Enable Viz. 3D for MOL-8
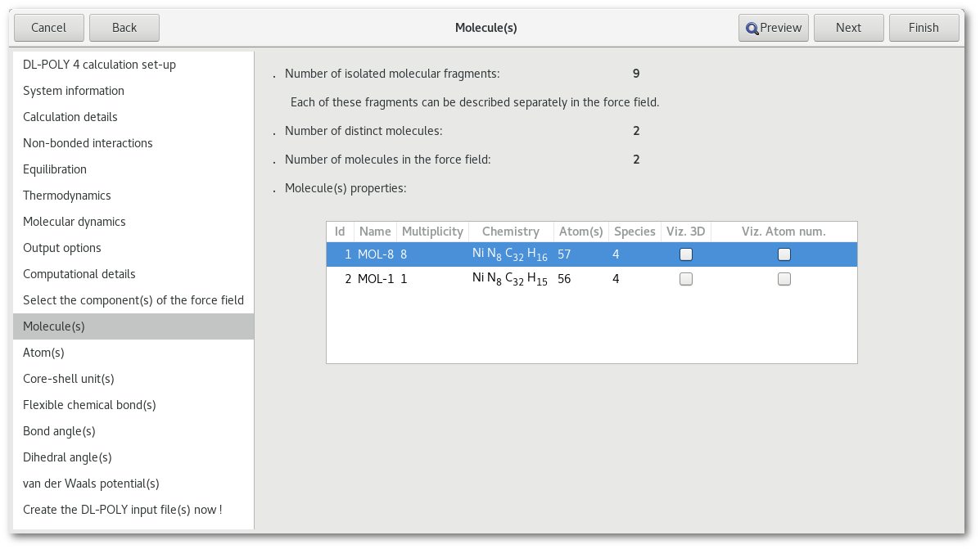980x549 pixels. (x=686, y=254)
